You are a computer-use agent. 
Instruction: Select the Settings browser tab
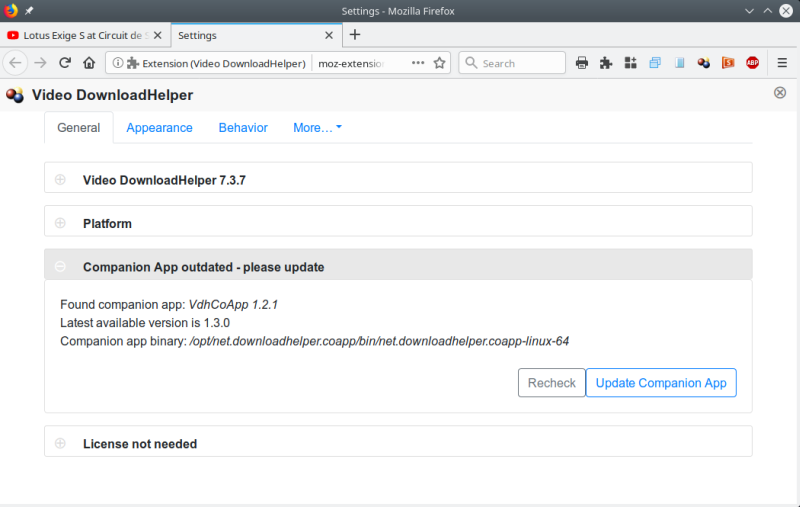[256, 35]
